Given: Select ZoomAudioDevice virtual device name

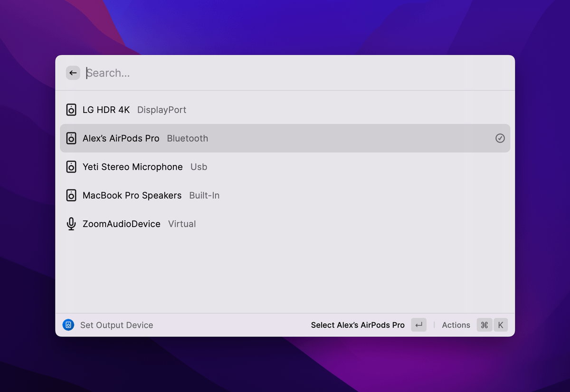Looking at the screenshot, I should 122,224.
